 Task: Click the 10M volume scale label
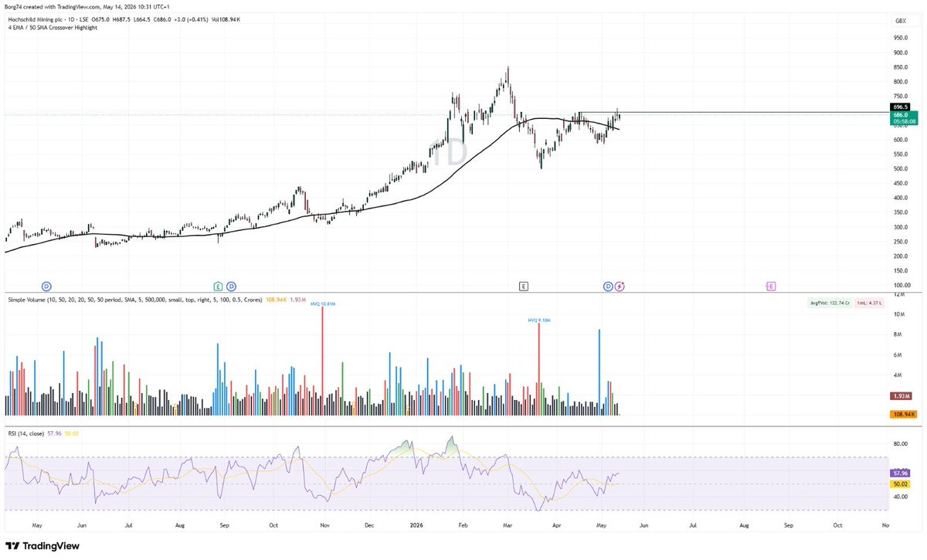[900, 314]
